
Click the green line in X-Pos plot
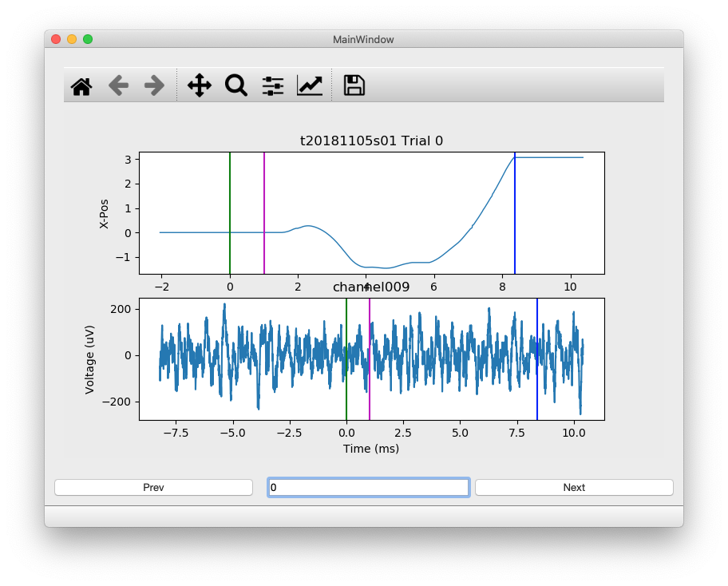tap(230, 212)
